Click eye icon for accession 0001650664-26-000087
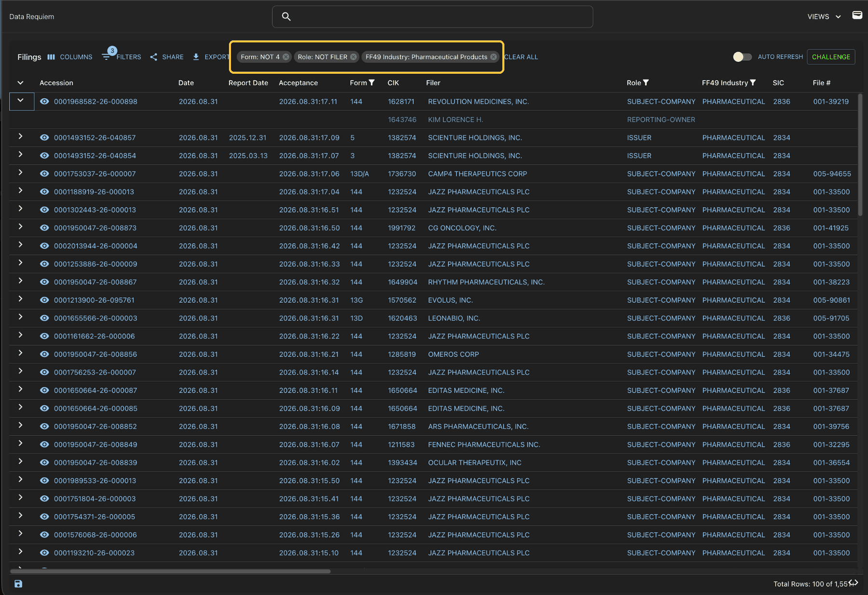The image size is (868, 595). click(44, 391)
